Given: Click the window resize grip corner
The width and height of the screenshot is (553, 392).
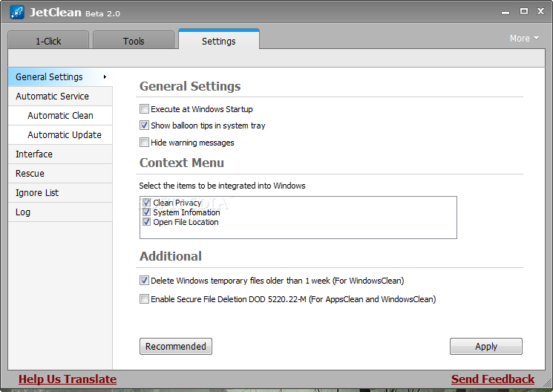Looking at the screenshot, I should point(548,382).
